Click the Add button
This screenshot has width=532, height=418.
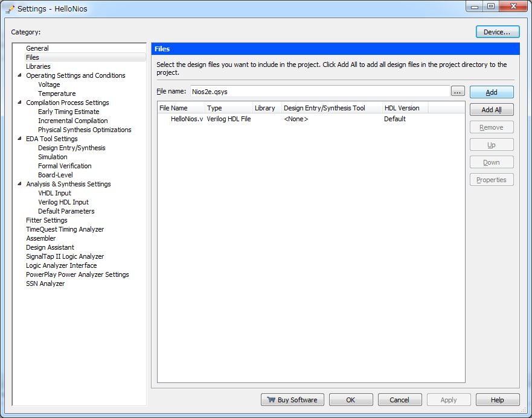click(x=492, y=92)
